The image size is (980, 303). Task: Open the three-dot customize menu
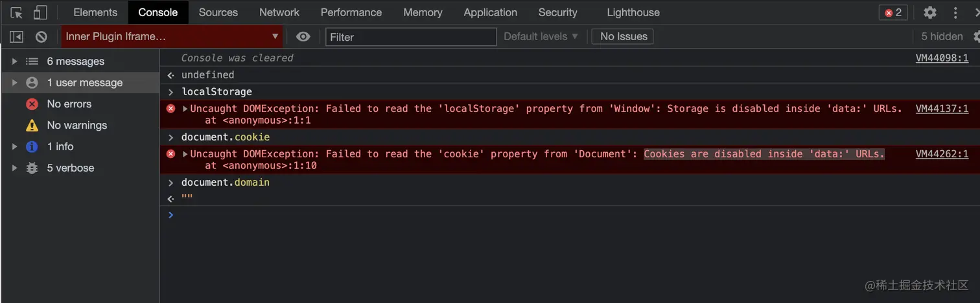(x=955, y=12)
